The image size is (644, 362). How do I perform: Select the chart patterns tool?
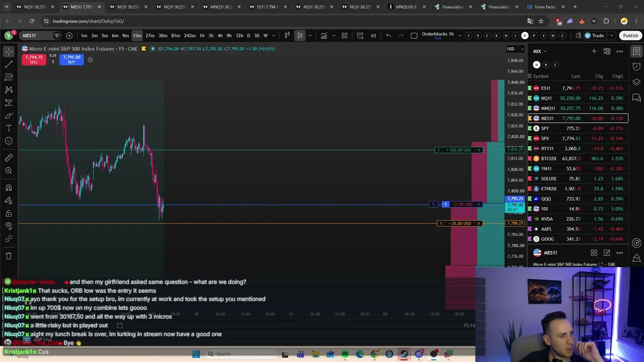tap(9, 89)
